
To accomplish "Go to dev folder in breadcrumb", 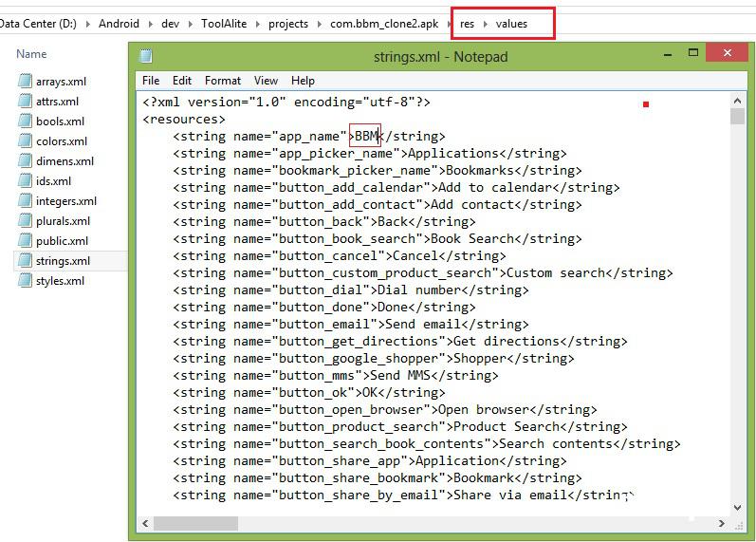I will click(x=170, y=24).
